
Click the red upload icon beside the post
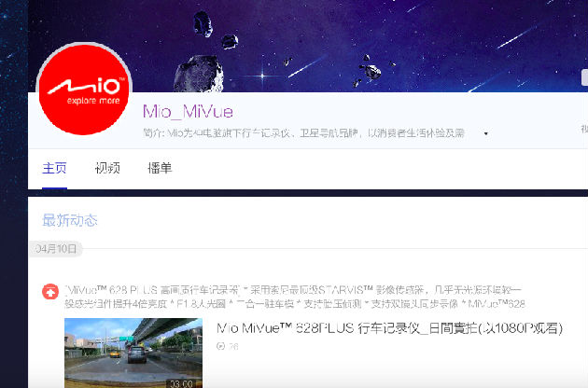50,292
